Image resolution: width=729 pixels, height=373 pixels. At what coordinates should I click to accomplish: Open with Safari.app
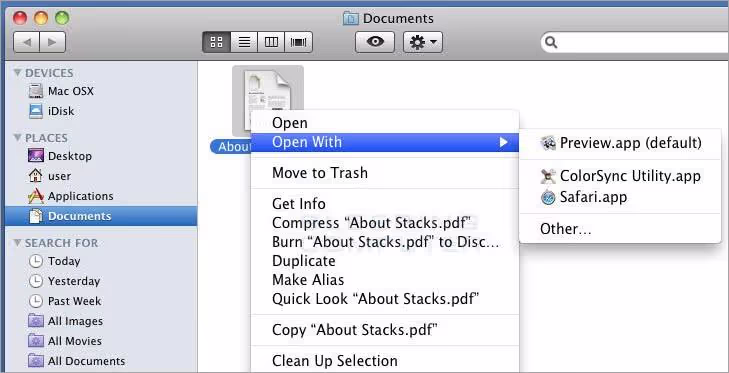(620, 197)
